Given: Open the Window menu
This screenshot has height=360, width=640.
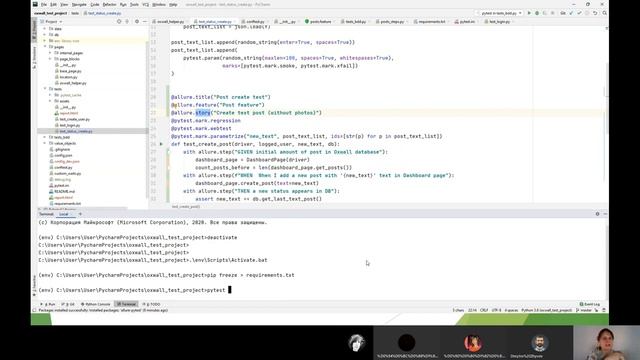Looking at the screenshot, I should point(159,4).
